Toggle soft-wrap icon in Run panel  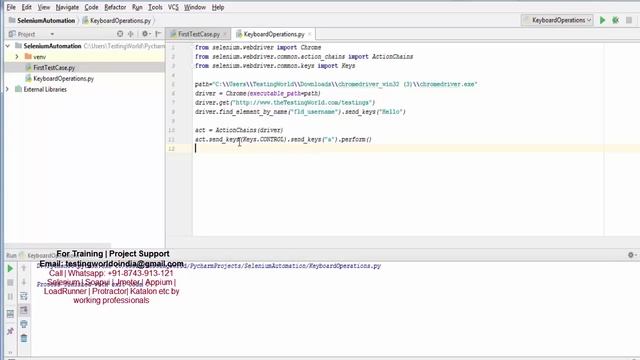(x=24, y=296)
